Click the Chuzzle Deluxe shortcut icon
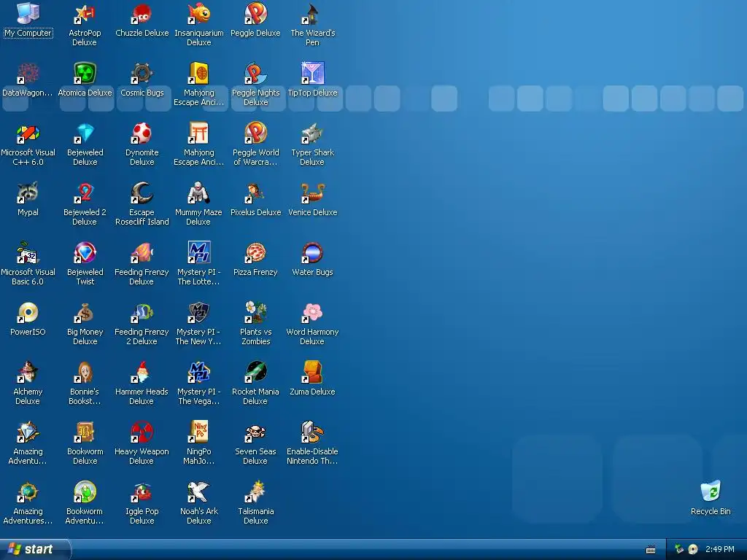The width and height of the screenshot is (747, 560). point(142,14)
